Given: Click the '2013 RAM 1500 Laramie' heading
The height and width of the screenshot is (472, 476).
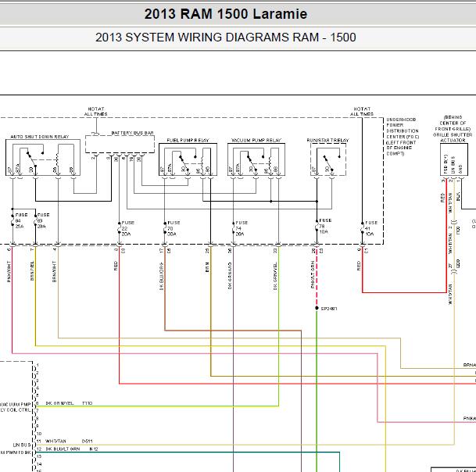Looking at the screenshot, I should [226, 14].
